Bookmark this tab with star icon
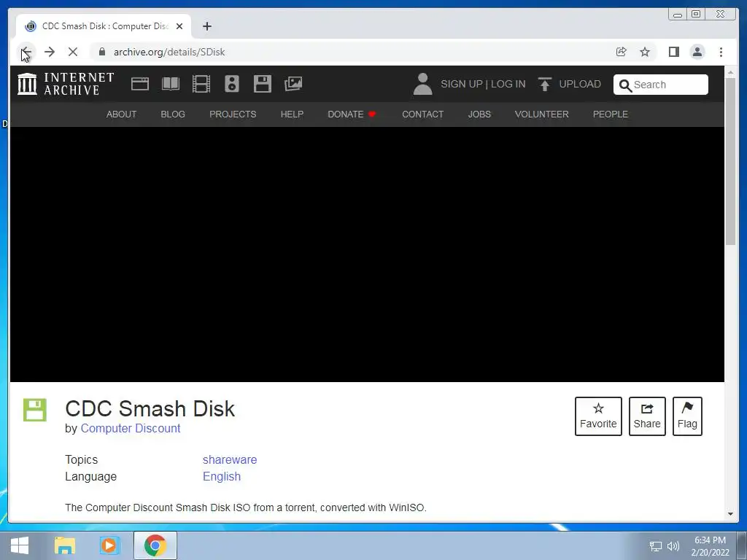 645,52
